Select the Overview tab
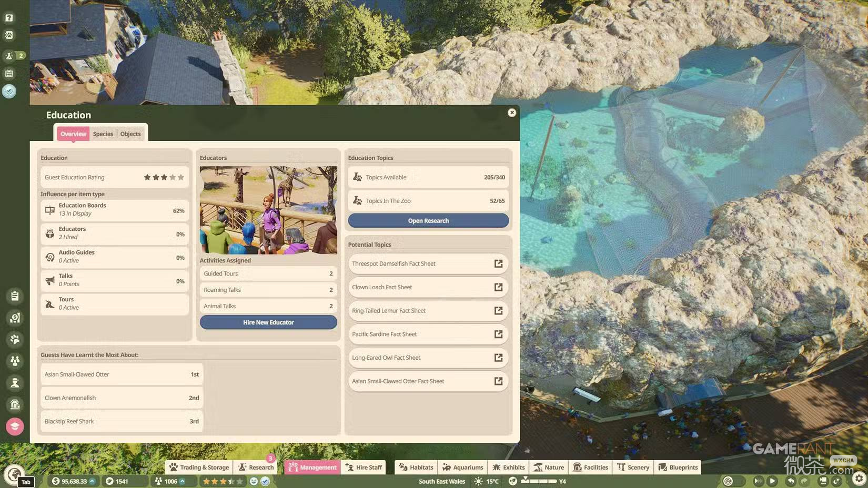This screenshot has height=488, width=868. pos(73,134)
